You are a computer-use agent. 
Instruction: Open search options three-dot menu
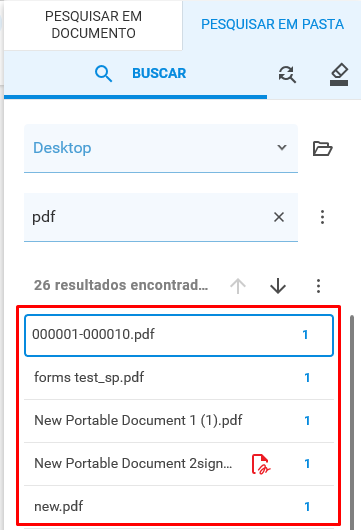[x=322, y=217]
